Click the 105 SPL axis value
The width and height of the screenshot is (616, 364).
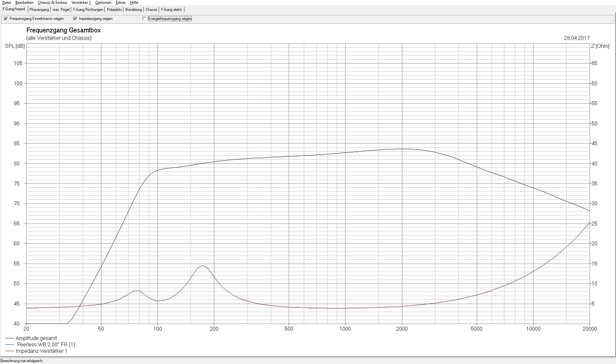coord(18,63)
